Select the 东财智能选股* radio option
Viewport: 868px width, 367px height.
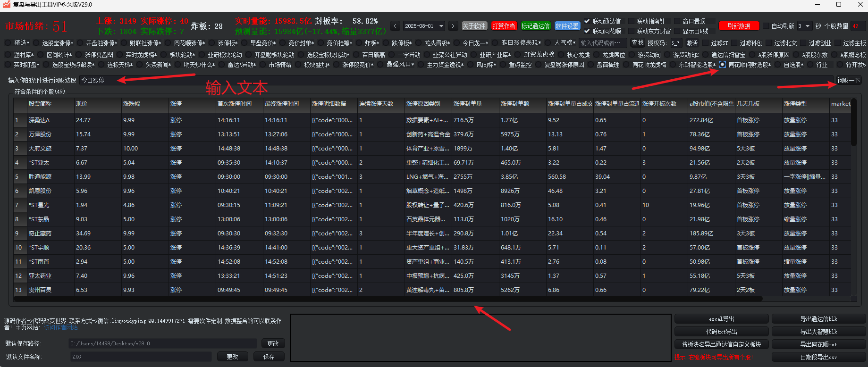673,65
